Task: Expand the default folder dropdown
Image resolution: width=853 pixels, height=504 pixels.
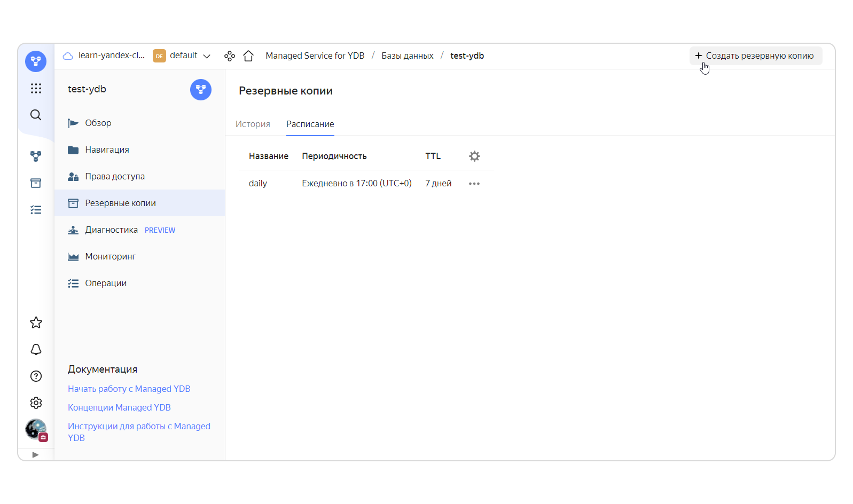Action: (x=207, y=56)
